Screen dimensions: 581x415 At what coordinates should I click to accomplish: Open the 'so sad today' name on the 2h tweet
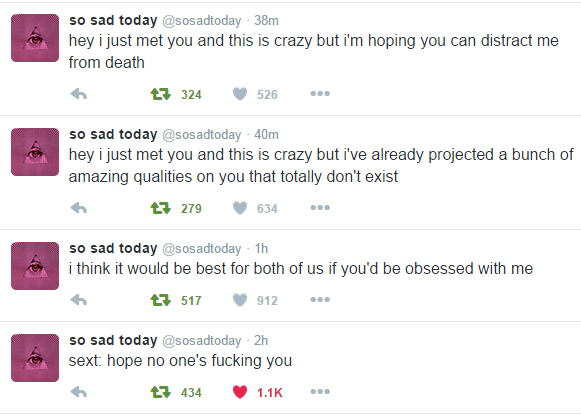(113, 340)
